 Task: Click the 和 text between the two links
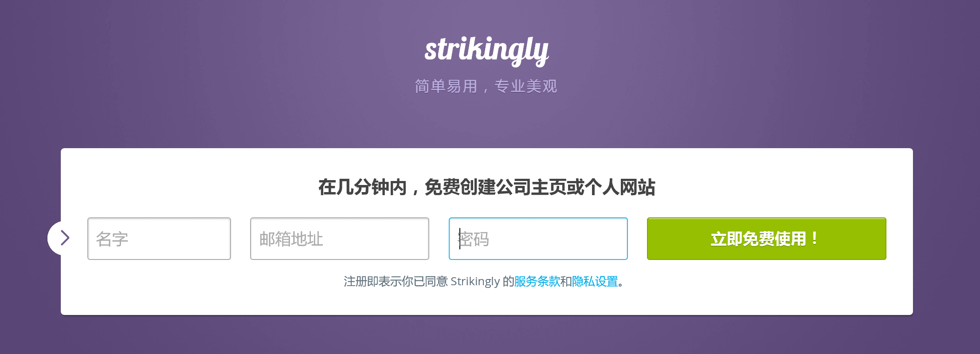[566, 281]
